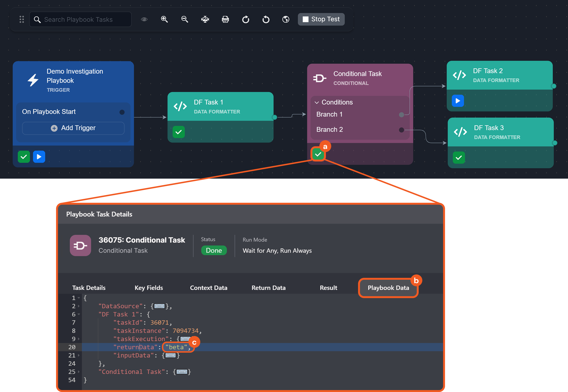Click the zoom in magnifier icon
Viewport: 568px width, 392px height.
pos(164,19)
